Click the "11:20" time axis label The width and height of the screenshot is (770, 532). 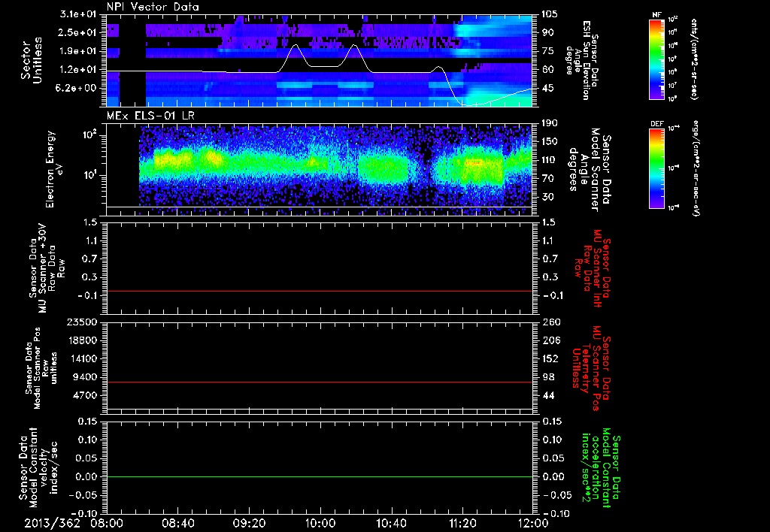pos(462,523)
